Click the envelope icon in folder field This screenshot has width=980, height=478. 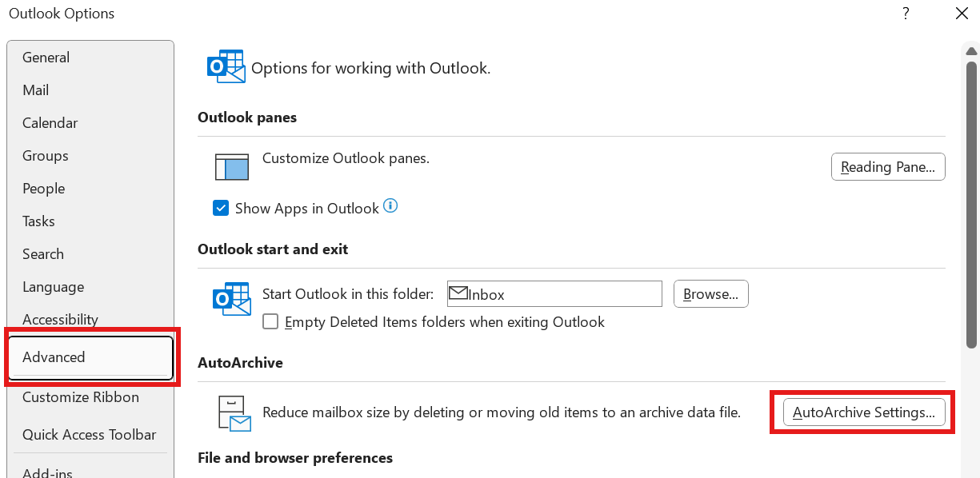click(x=458, y=293)
